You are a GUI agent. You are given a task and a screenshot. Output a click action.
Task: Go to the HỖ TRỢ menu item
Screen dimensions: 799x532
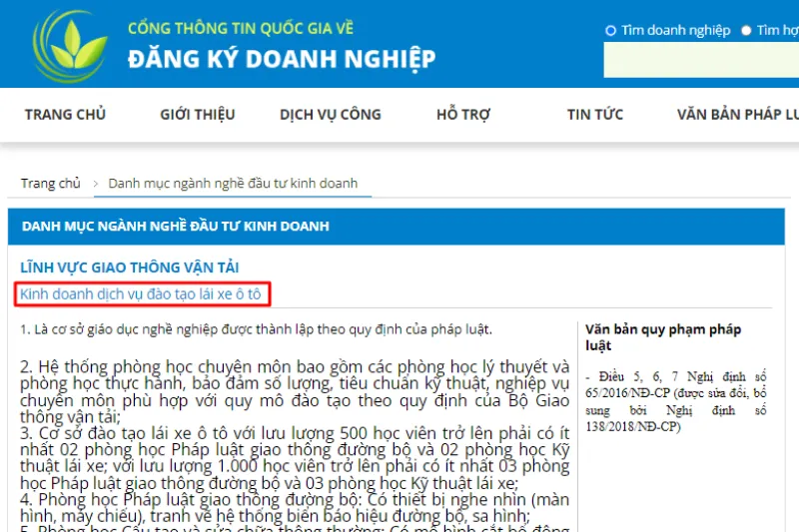pyautogui.click(x=463, y=115)
